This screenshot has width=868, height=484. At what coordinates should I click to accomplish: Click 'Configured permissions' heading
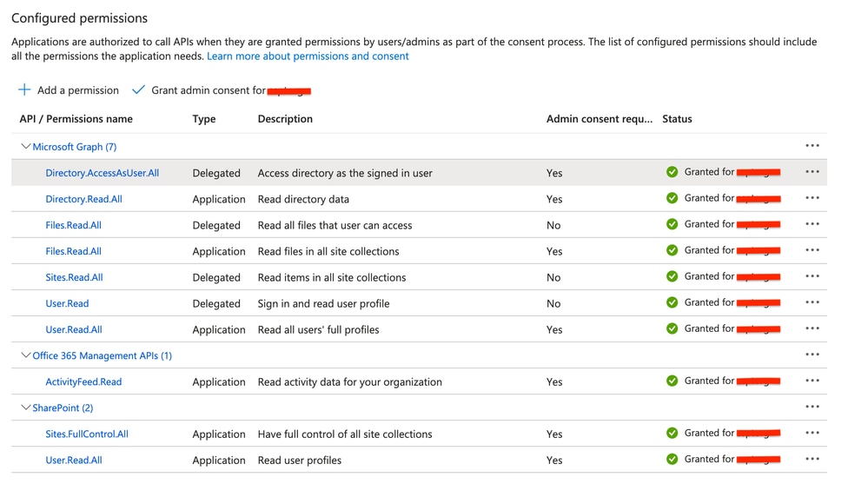click(79, 17)
